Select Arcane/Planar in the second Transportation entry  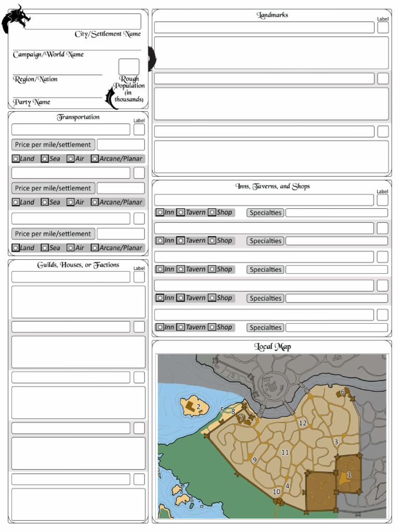click(95, 202)
